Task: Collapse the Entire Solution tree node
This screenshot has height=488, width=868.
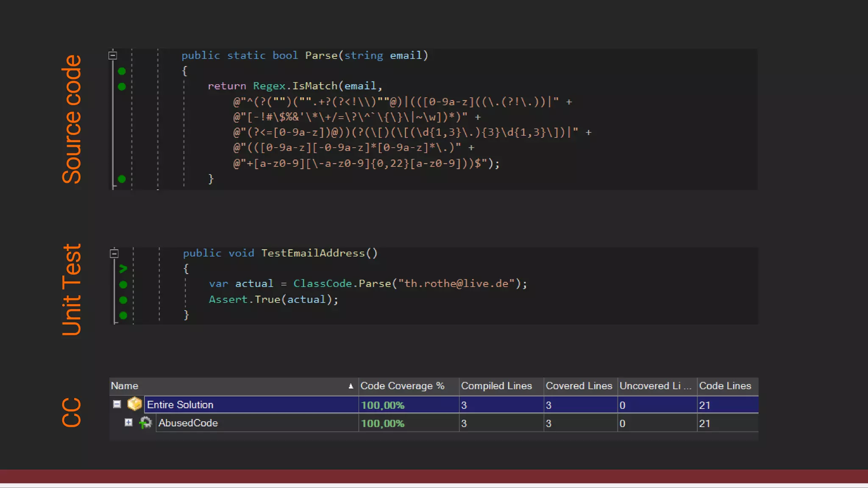Action: click(x=117, y=404)
